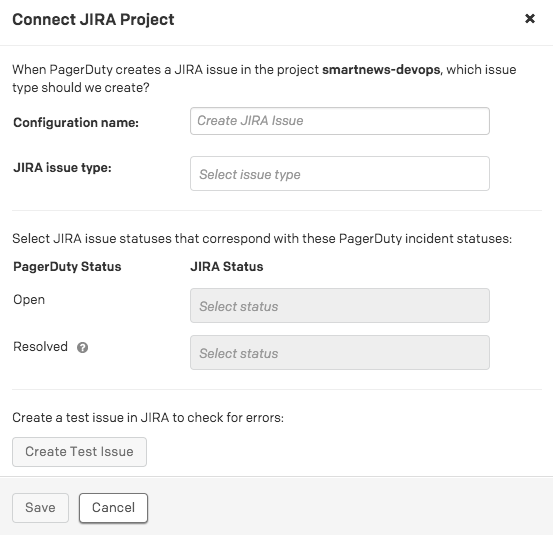Screen dimensions: 553x535
Task: Click the smartnews-devops project name
Action: tap(381, 70)
